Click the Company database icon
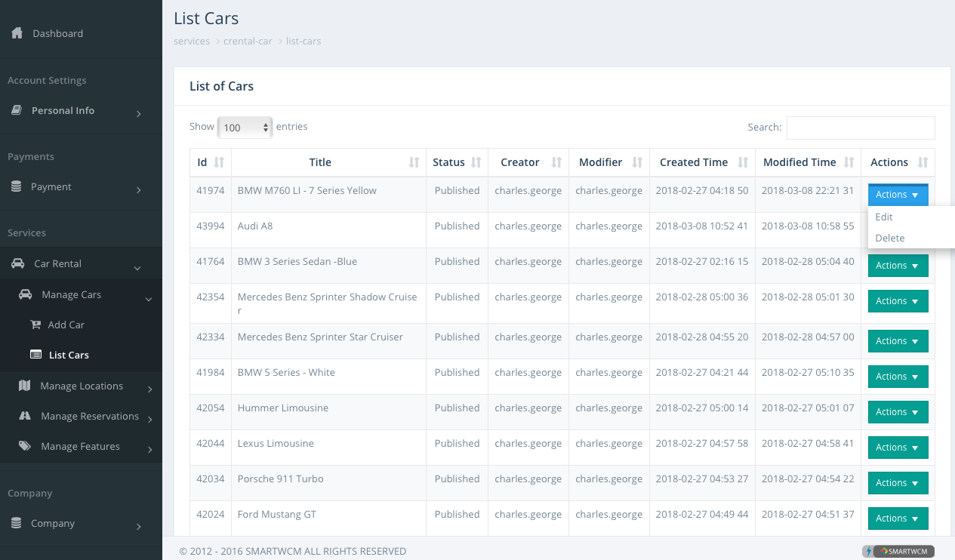The height and width of the screenshot is (560, 955). pos(16,523)
